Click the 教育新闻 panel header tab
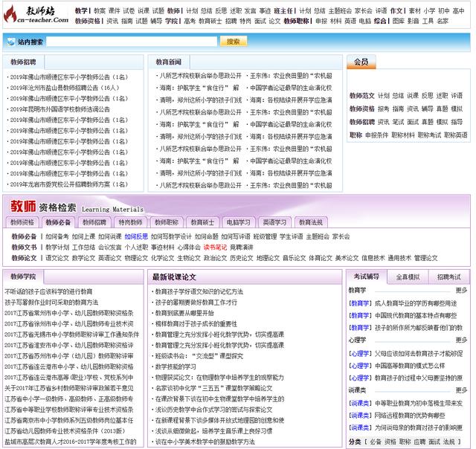 pos(169,62)
